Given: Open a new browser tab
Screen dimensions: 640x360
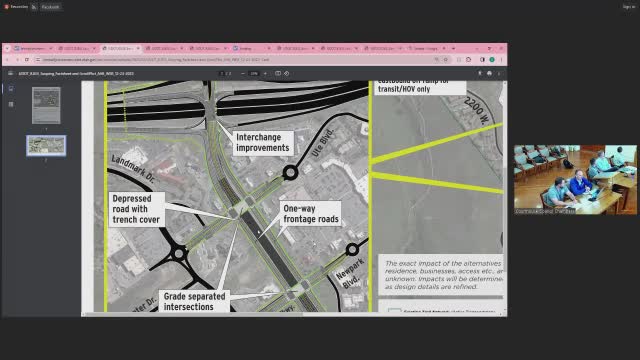Looking at the screenshot, I should point(453,48).
